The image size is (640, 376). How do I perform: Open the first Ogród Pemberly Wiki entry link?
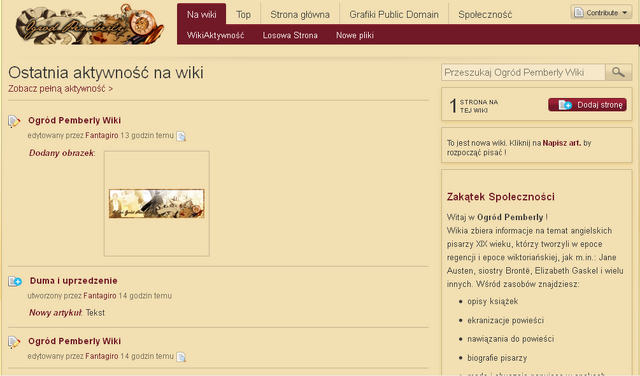tap(74, 120)
